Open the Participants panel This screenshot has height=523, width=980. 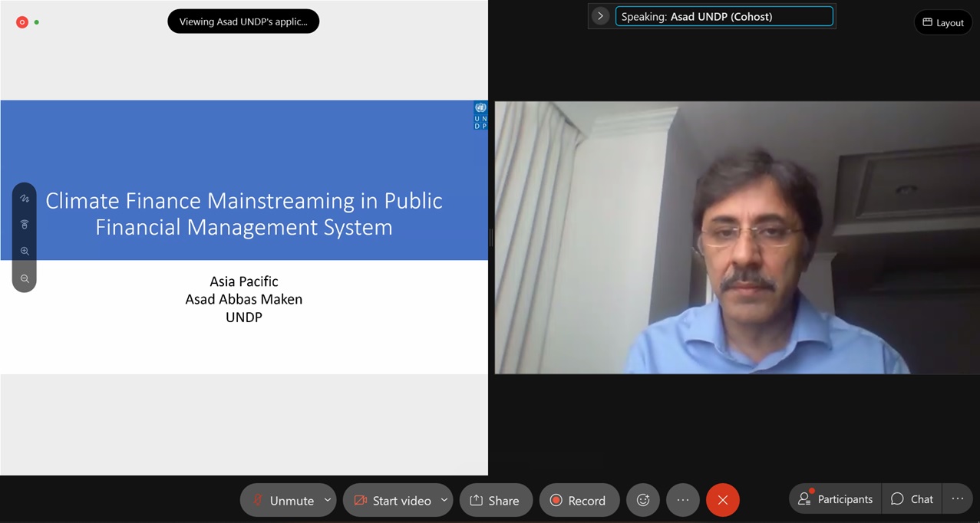[x=835, y=499]
